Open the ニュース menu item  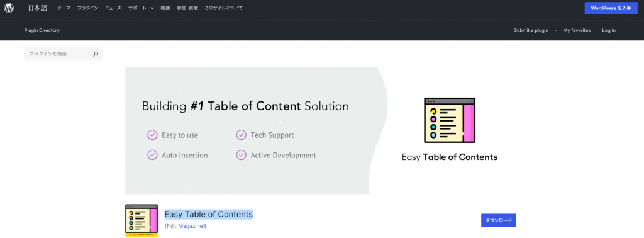113,8
